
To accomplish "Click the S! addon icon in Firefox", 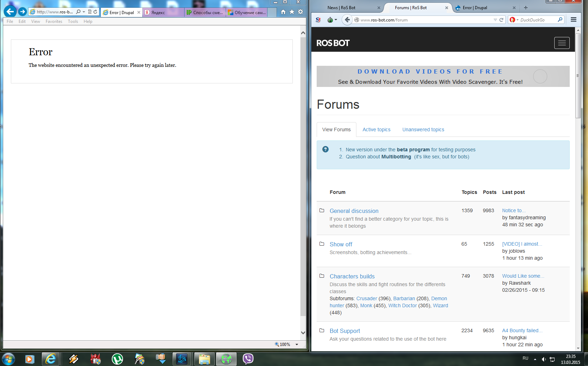I will 318,20.
